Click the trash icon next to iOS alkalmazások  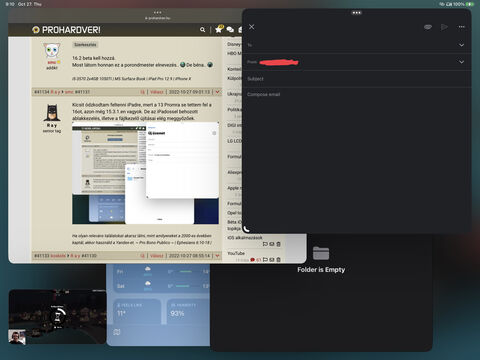[278, 244]
